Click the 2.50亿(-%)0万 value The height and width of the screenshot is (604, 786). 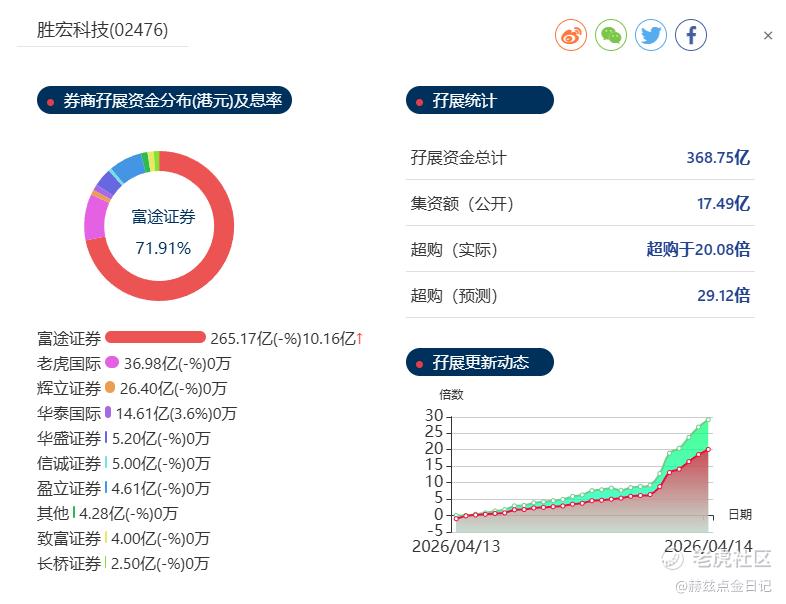click(x=160, y=564)
